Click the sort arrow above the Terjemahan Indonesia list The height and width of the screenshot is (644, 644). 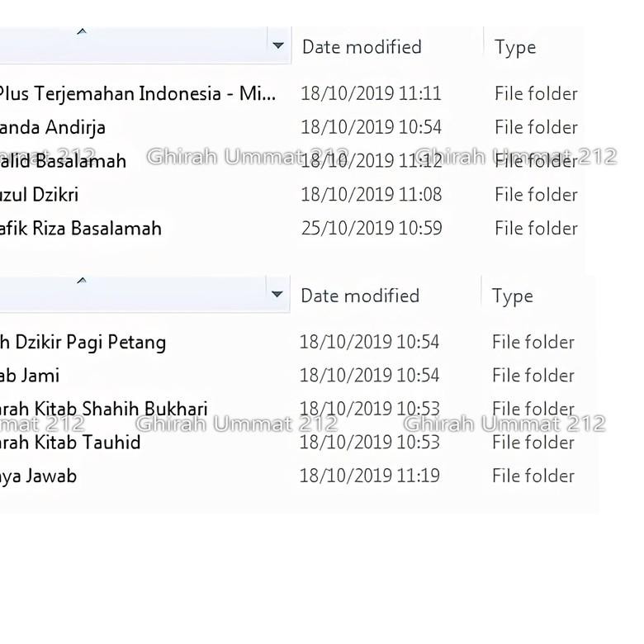click(x=81, y=32)
